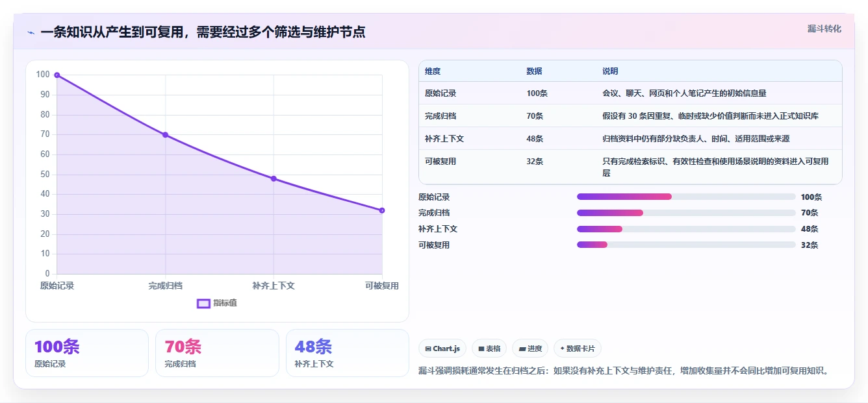
Task: Click the page title 一条知识从产生到可复用
Action: tap(203, 32)
